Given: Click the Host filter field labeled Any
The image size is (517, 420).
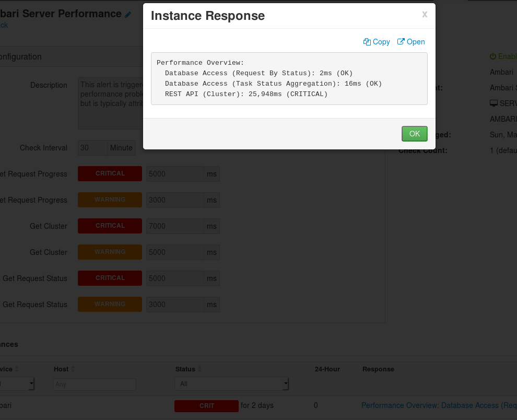Looking at the screenshot, I should point(94,384).
